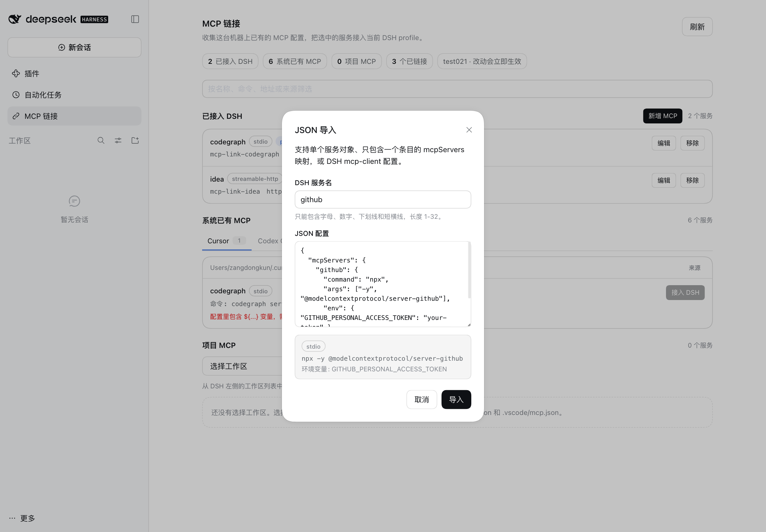Search the workspace with magnifier icon

(x=101, y=140)
